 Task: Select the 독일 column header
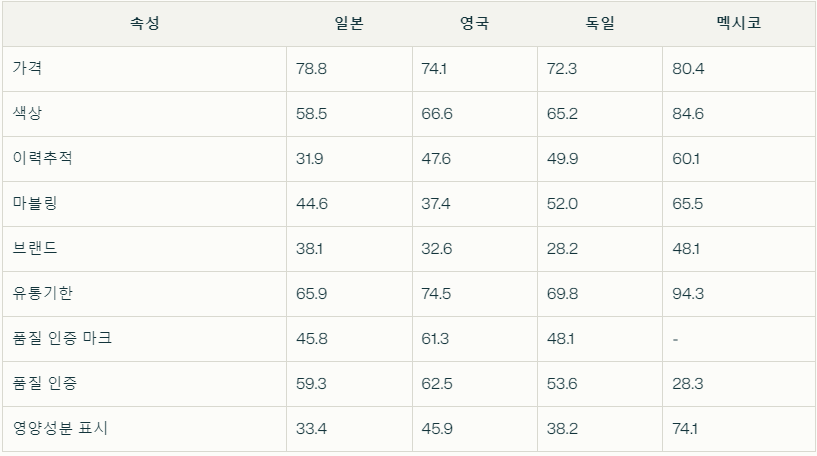[600, 23]
